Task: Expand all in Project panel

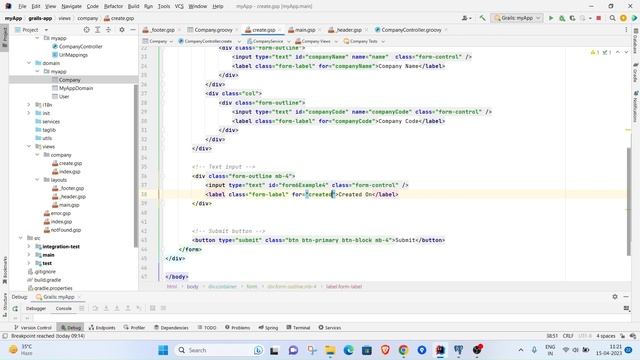Action: 98,30
